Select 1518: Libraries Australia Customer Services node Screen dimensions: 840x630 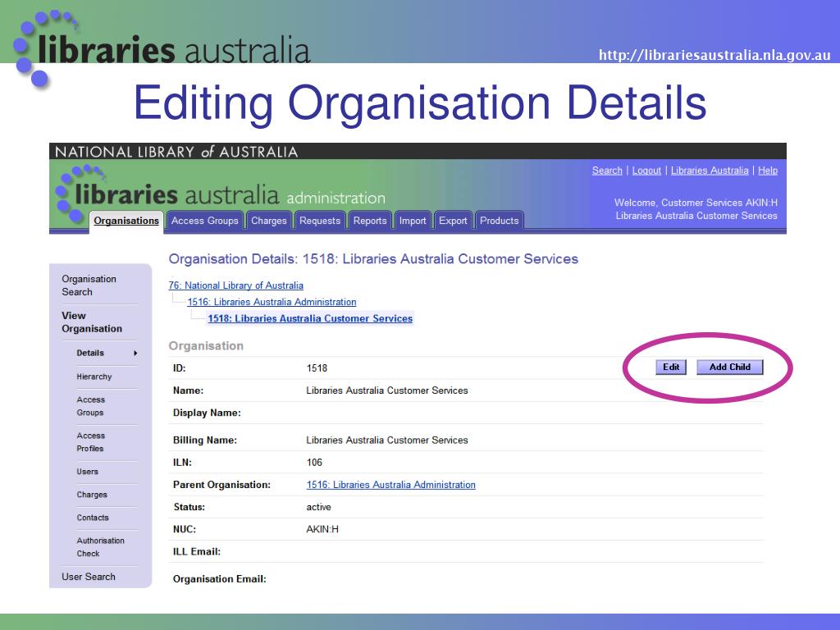[x=310, y=318]
